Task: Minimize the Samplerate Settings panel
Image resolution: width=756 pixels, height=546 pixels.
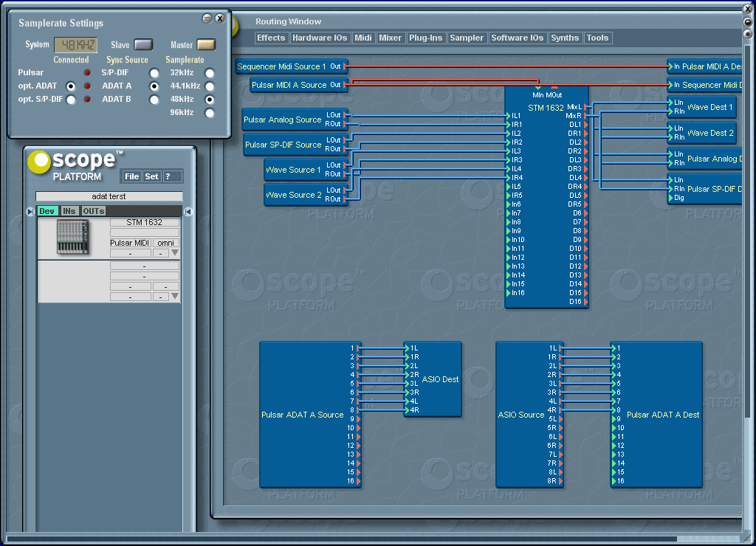Action: pos(207,18)
